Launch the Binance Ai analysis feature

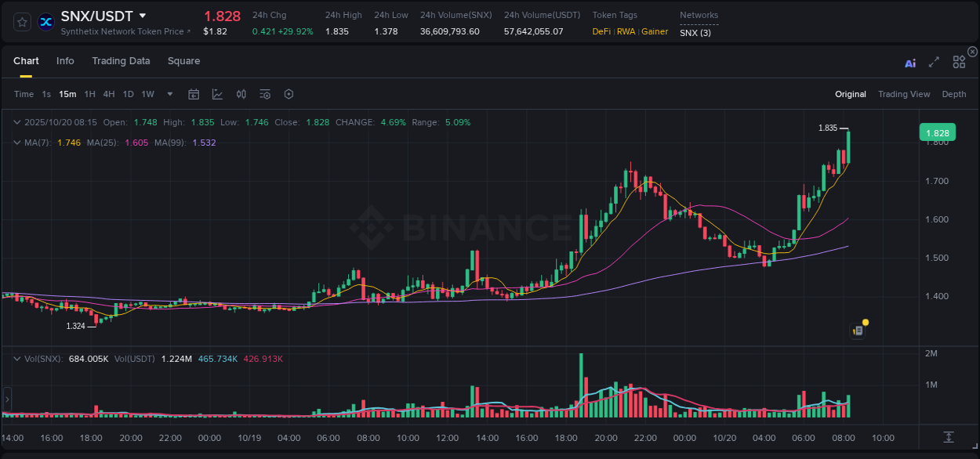(910, 63)
